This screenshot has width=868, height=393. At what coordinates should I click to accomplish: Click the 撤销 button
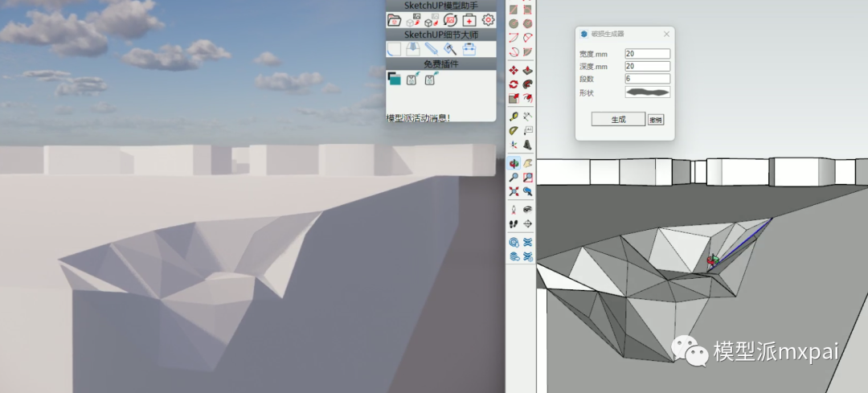click(x=656, y=119)
